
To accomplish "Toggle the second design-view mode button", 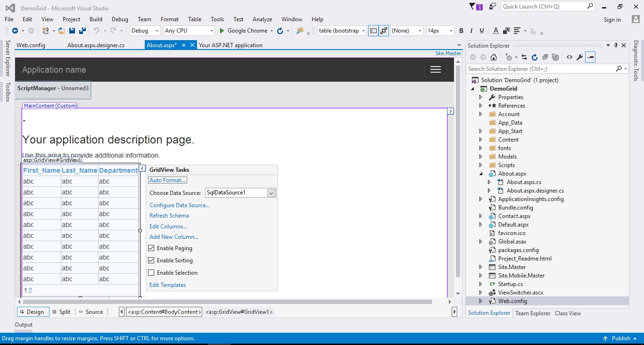I will click(384, 31).
